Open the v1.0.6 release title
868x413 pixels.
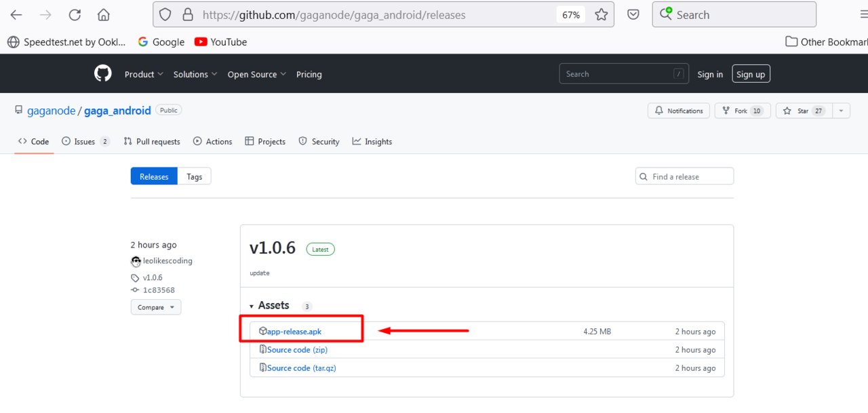point(273,248)
